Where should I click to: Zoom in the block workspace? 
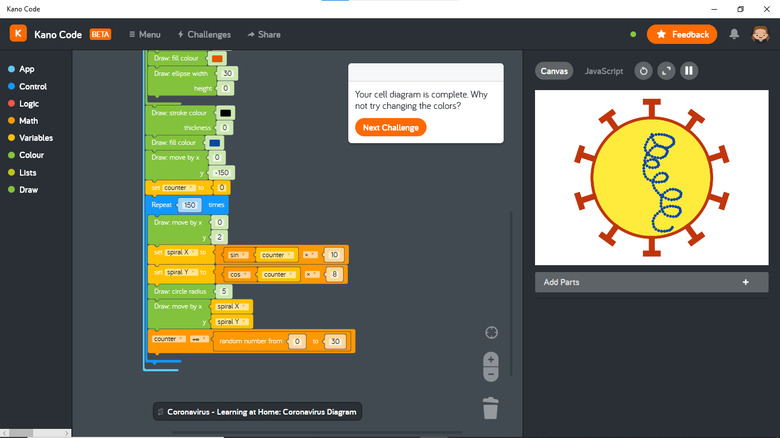[x=490, y=359]
